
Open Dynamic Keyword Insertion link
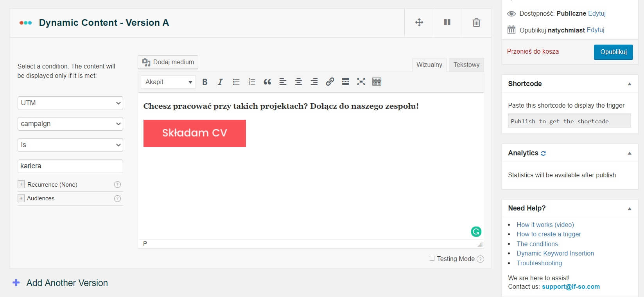coord(555,253)
